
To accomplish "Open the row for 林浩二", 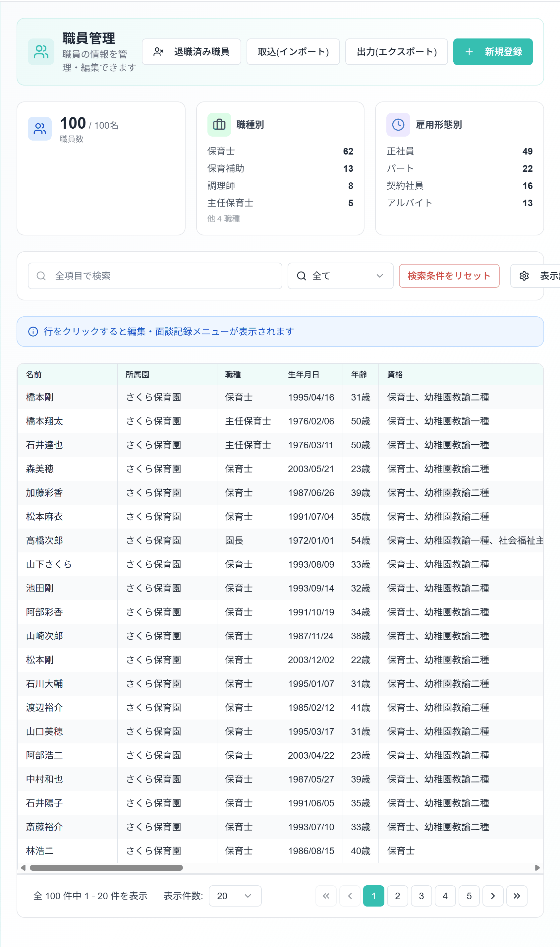I will tap(280, 851).
